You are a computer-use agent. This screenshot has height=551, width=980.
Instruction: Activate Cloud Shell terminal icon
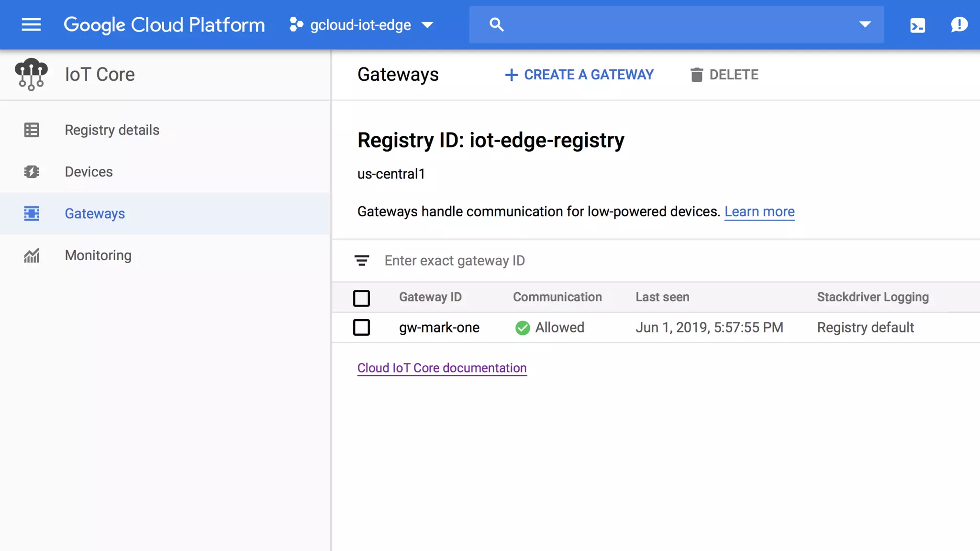tap(917, 25)
